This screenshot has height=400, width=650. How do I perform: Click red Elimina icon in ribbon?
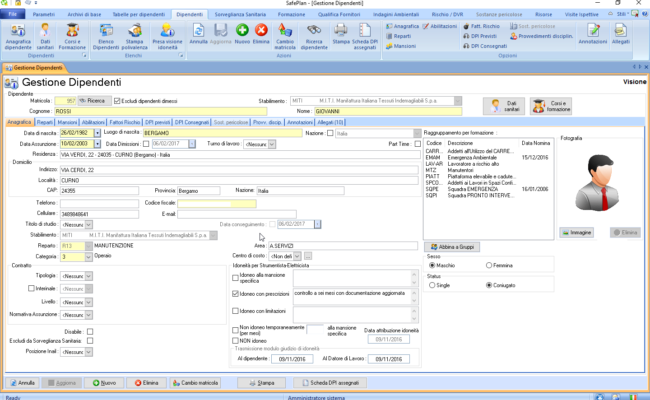(261, 34)
